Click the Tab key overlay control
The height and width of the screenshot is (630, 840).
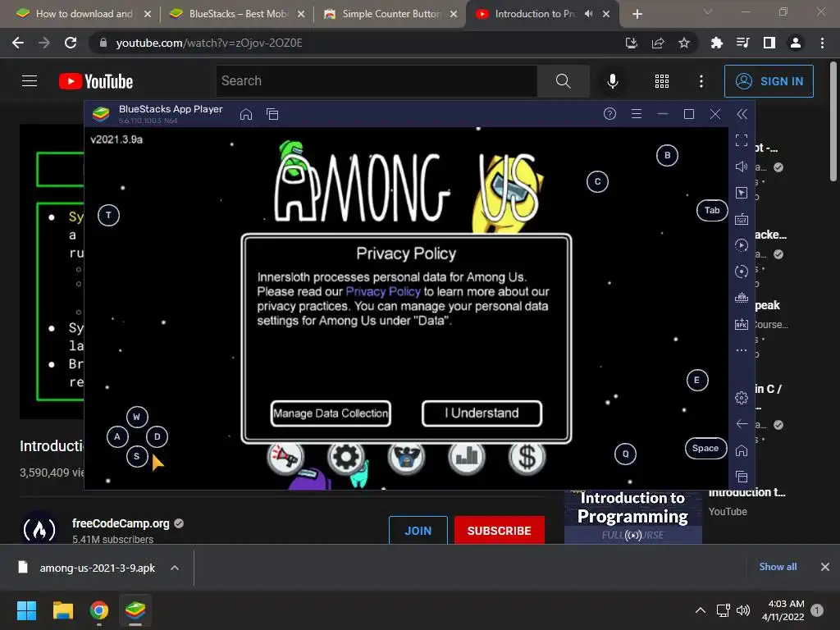(712, 210)
